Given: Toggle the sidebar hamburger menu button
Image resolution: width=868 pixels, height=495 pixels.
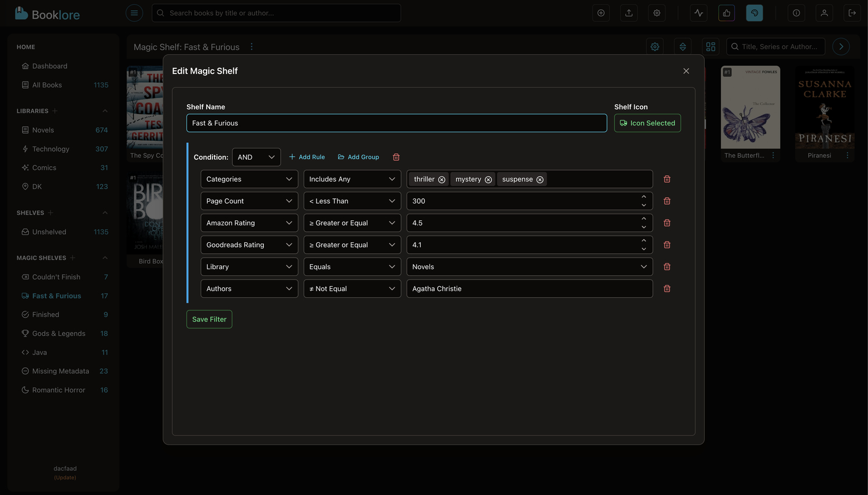Looking at the screenshot, I should coord(134,13).
